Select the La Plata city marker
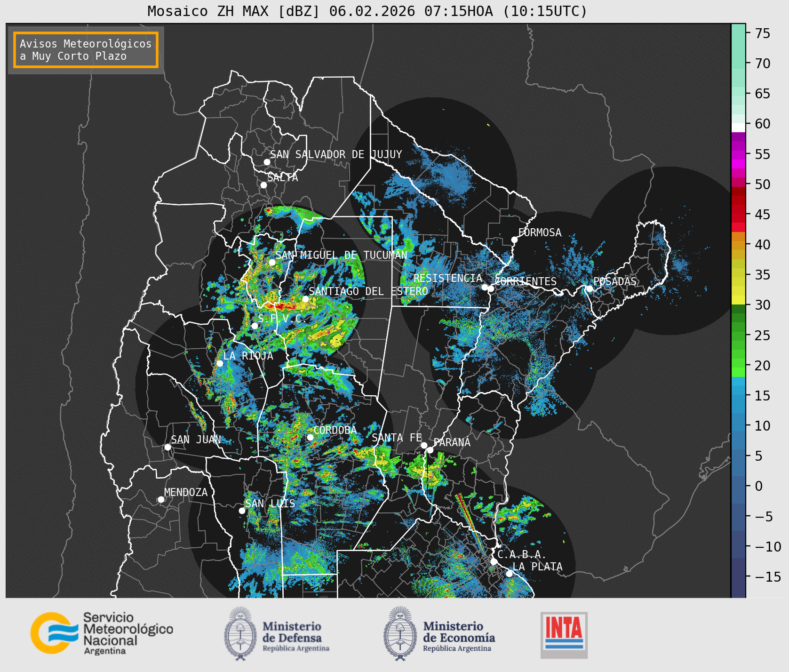 point(509,573)
